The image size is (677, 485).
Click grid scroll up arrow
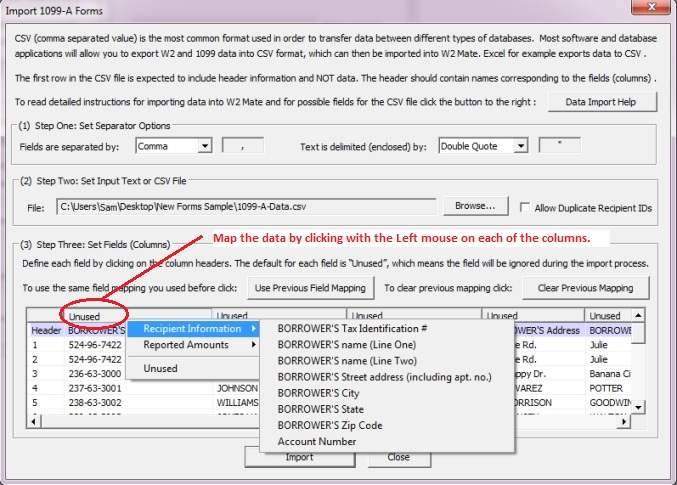(x=638, y=315)
